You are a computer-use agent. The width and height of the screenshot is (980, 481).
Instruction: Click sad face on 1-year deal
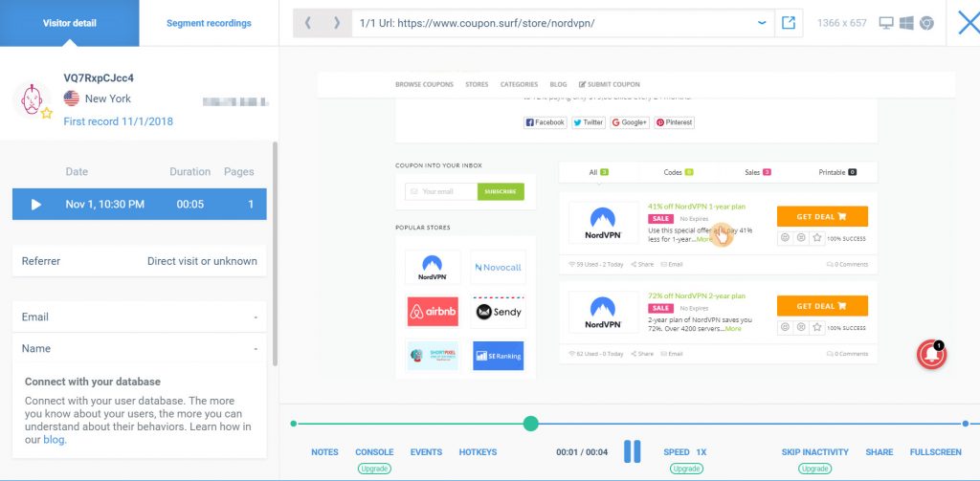tap(801, 238)
